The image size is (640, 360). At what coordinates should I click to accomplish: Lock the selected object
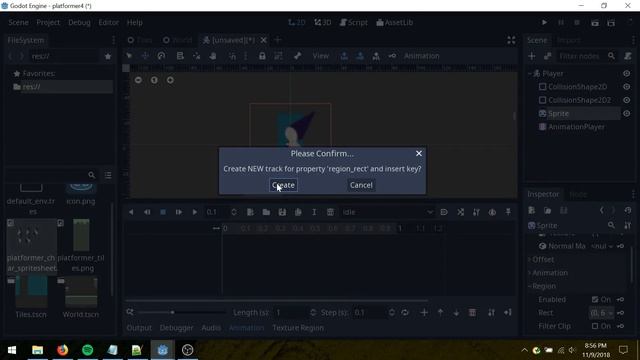(x=262, y=56)
